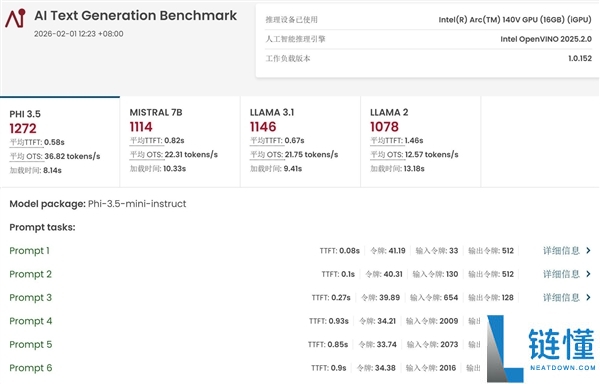600x384 pixels.
Task: Click 详细信息 link for Prompt 3
Action: point(561,298)
